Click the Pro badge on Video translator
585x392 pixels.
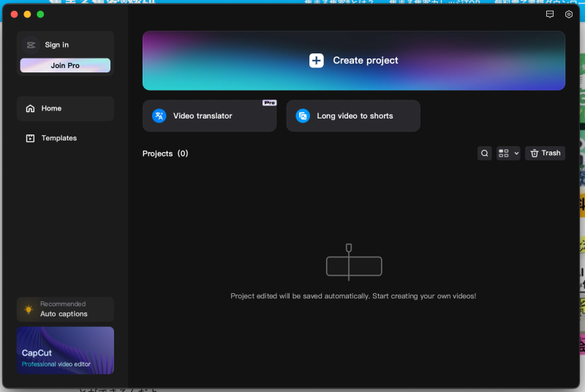pyautogui.click(x=269, y=103)
